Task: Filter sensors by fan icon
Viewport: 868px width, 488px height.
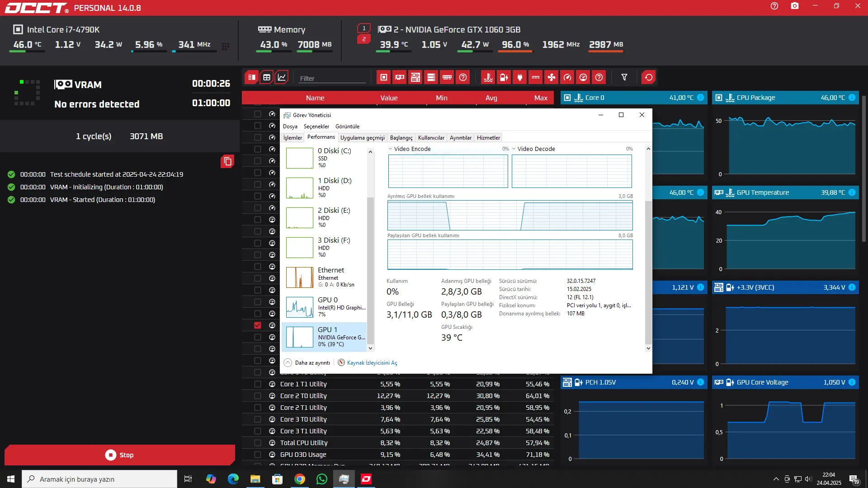Action: [552, 77]
